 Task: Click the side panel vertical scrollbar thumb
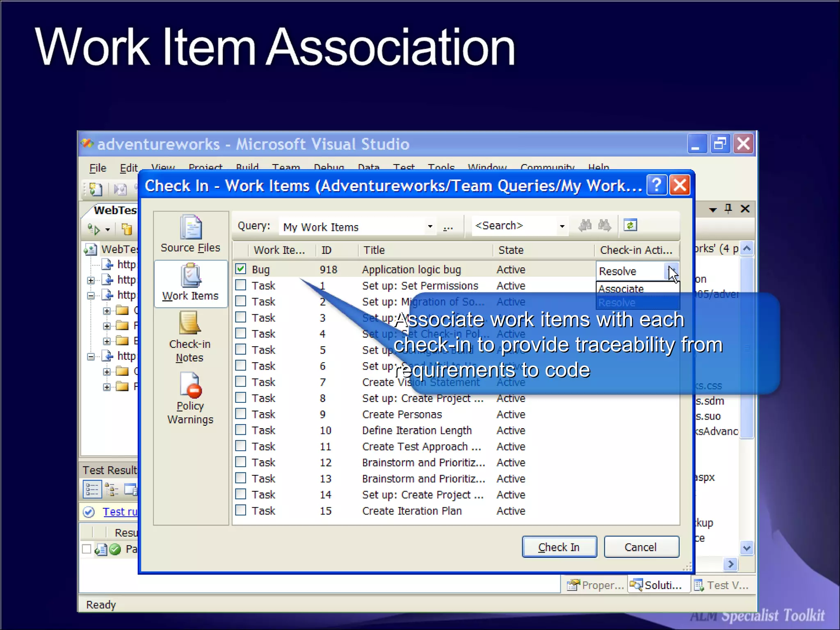click(x=747, y=347)
